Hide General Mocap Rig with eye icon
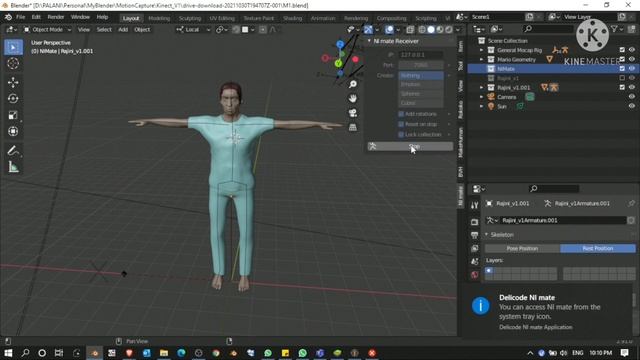Screen dimensions: 640x360 (631, 50)
